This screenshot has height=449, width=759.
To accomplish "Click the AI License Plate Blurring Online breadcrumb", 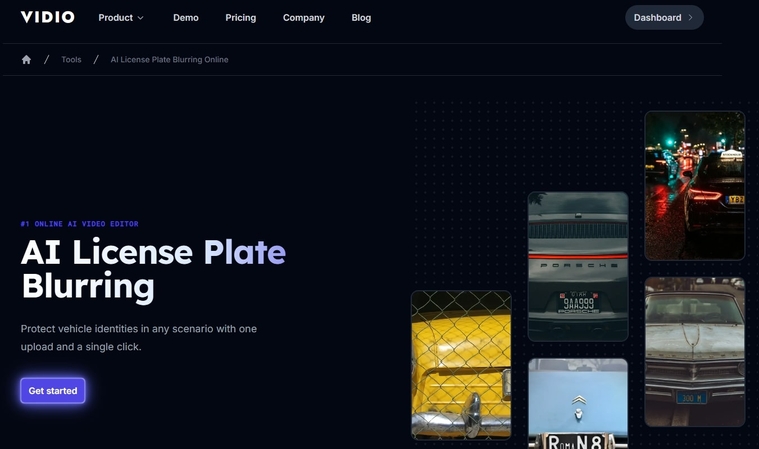I will point(169,60).
